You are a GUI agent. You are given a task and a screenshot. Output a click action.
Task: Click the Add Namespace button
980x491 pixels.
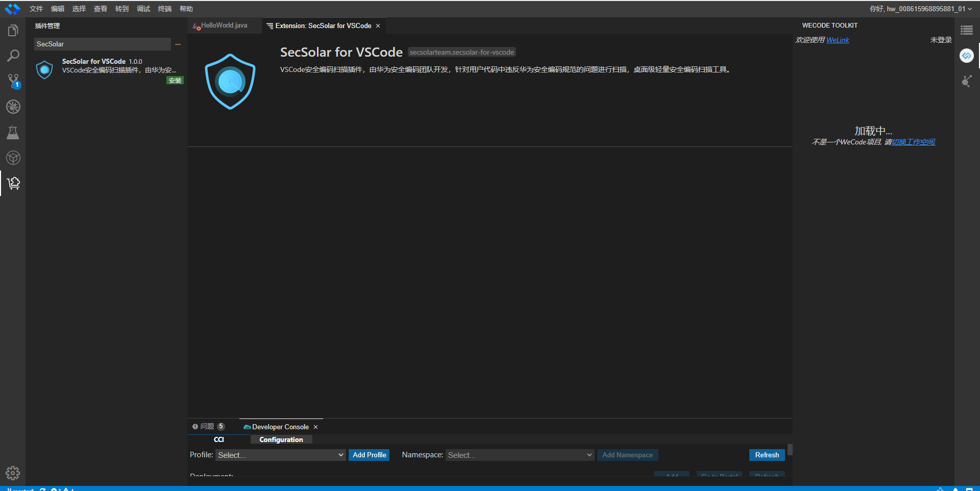click(627, 455)
